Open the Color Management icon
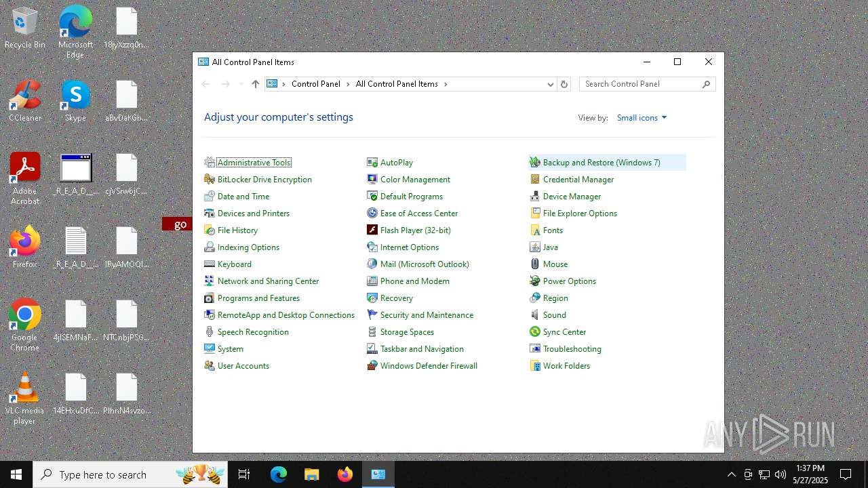The height and width of the screenshot is (488, 868). click(x=372, y=180)
